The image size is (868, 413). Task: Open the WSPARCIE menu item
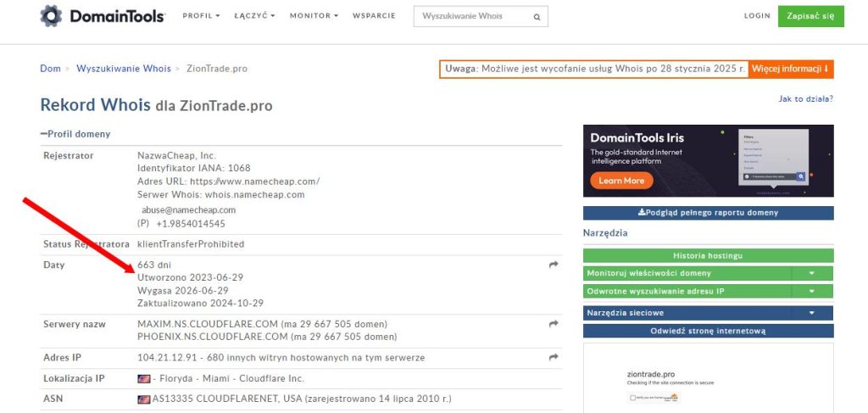pos(374,16)
